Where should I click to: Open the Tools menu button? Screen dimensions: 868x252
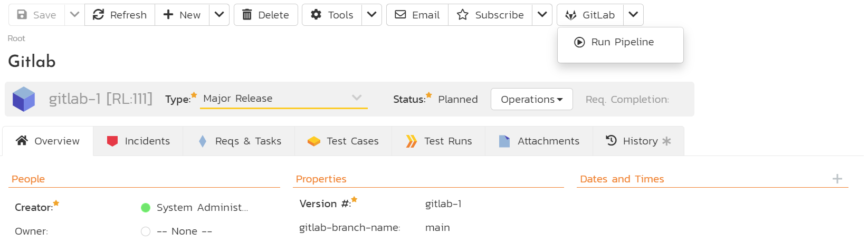332,15
